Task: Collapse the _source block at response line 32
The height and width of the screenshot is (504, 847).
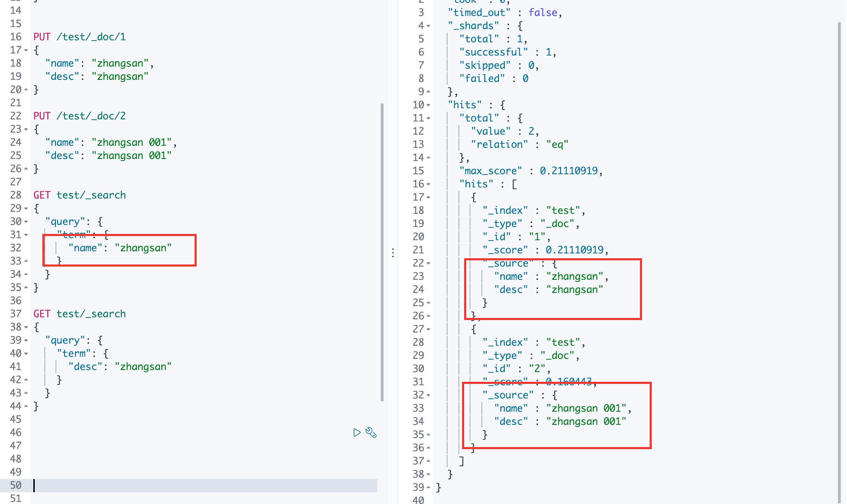Action: pos(428,395)
